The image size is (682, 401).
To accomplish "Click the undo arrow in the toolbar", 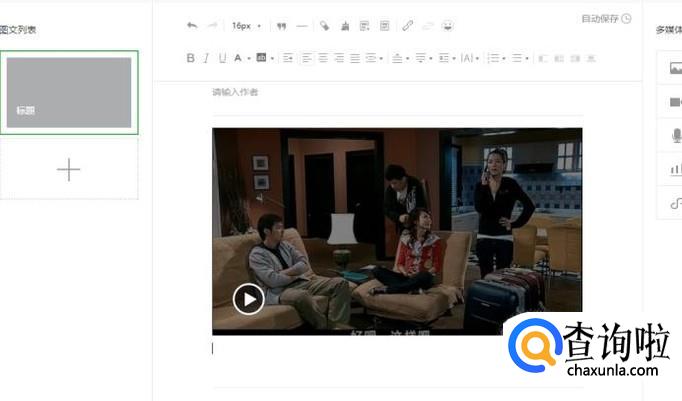I will pos(192,25).
